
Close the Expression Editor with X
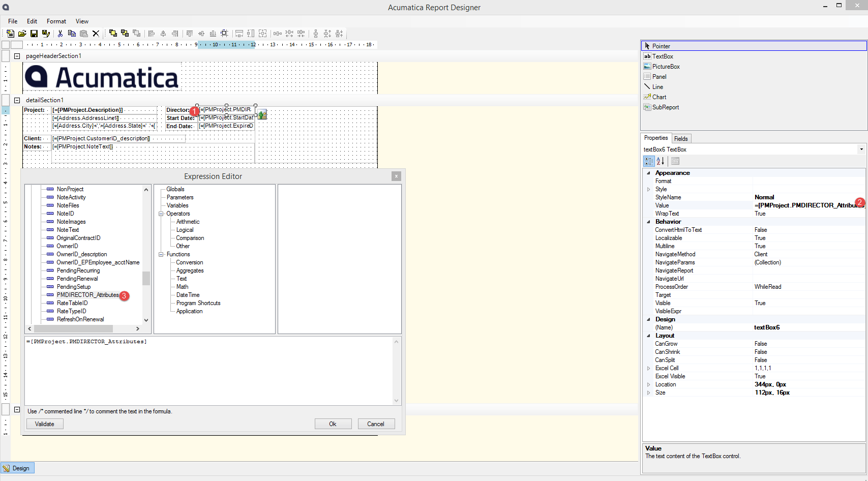(396, 176)
